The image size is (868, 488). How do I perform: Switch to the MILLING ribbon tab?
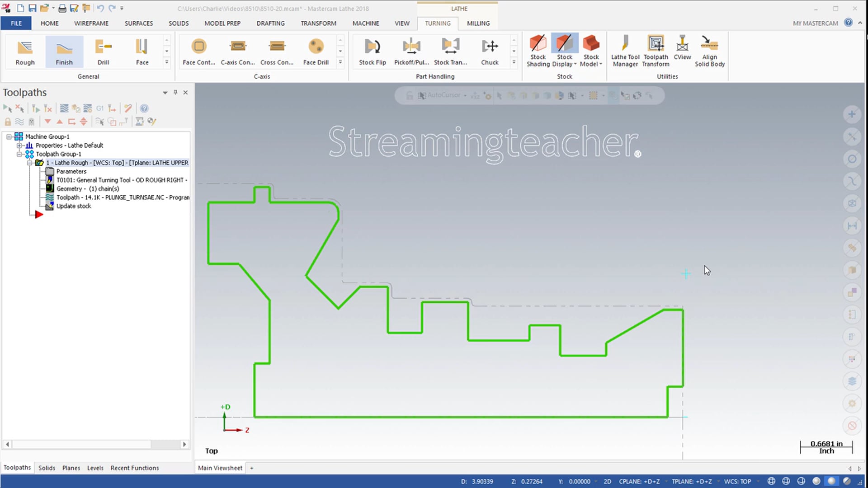click(x=478, y=23)
